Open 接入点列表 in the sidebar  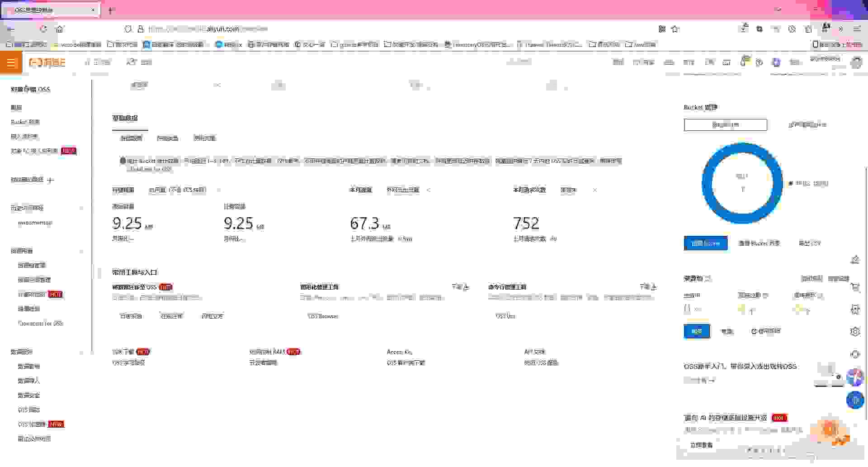pyautogui.click(x=24, y=137)
